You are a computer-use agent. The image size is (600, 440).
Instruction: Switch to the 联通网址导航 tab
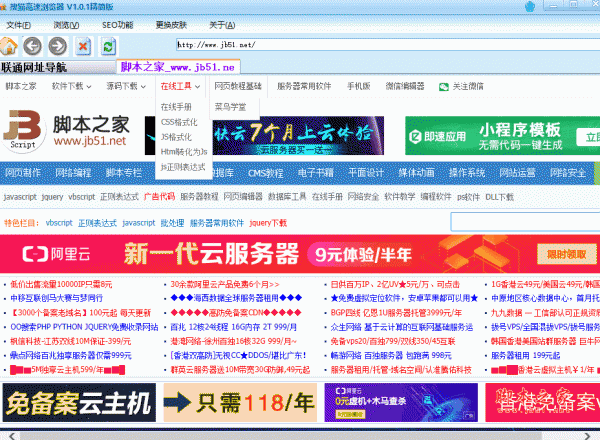(x=58, y=68)
